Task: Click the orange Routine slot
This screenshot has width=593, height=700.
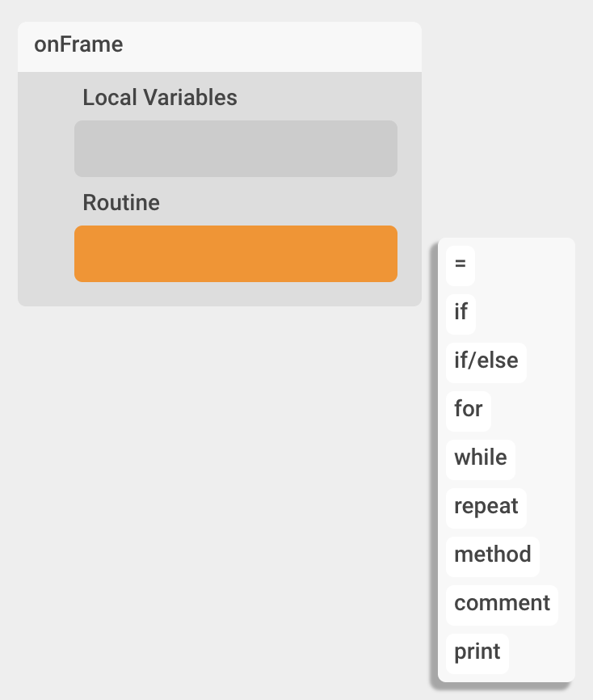Action: click(236, 254)
